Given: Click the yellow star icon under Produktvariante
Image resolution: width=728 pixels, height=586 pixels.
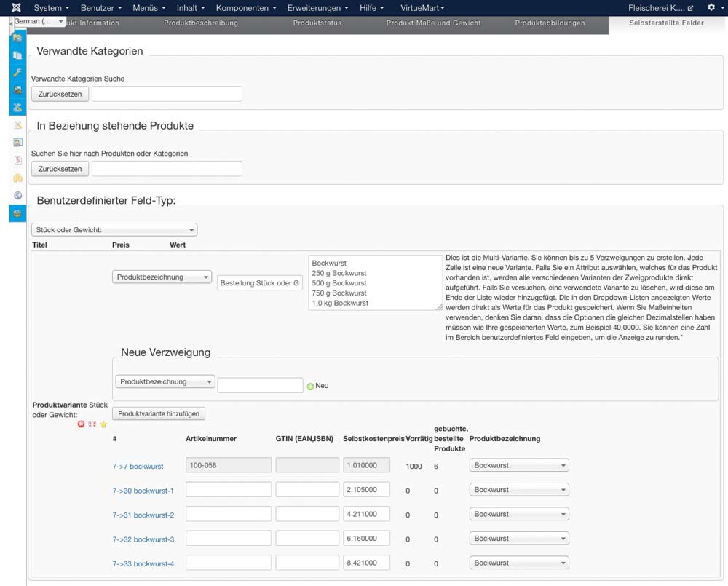Looking at the screenshot, I should 103,424.
